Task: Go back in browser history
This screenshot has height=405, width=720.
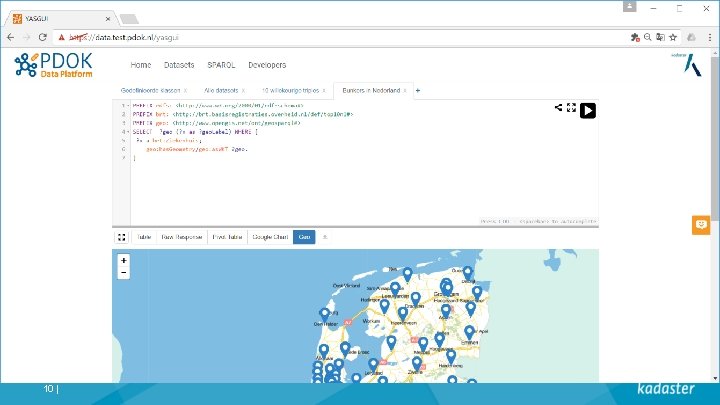Action: (x=11, y=38)
